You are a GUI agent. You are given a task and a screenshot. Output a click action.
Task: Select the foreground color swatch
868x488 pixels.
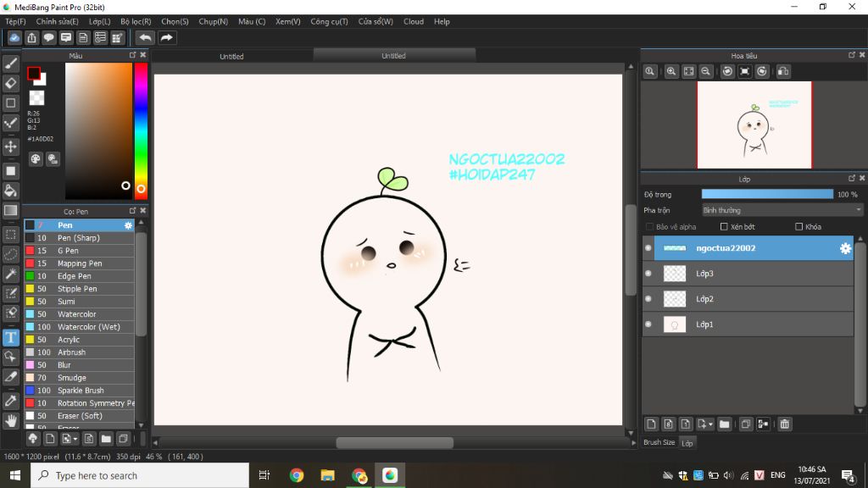(34, 73)
